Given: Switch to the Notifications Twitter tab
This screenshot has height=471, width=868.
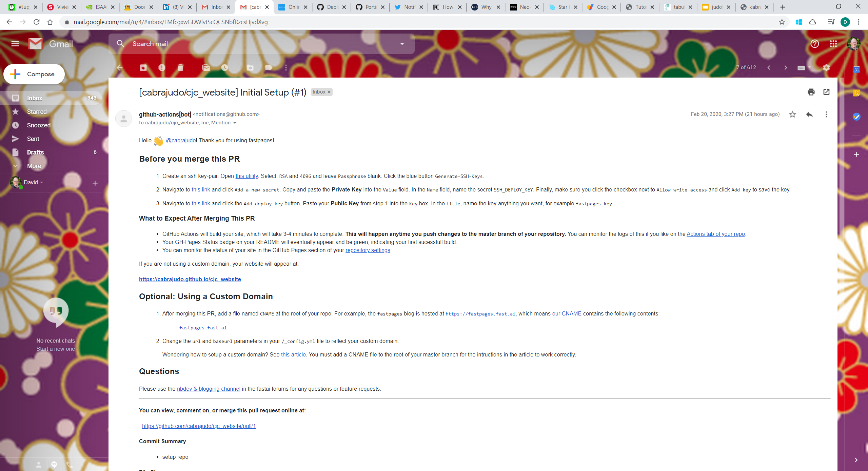Looking at the screenshot, I should [408, 7].
